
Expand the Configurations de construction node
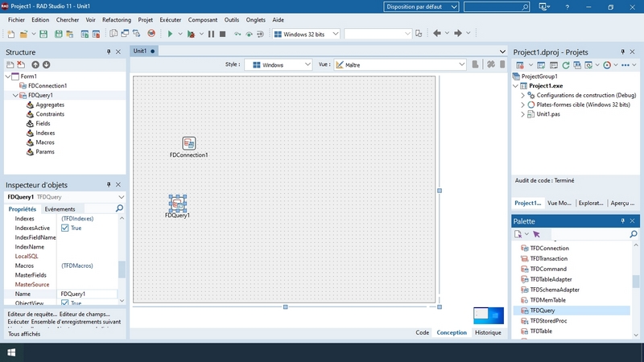coord(522,95)
